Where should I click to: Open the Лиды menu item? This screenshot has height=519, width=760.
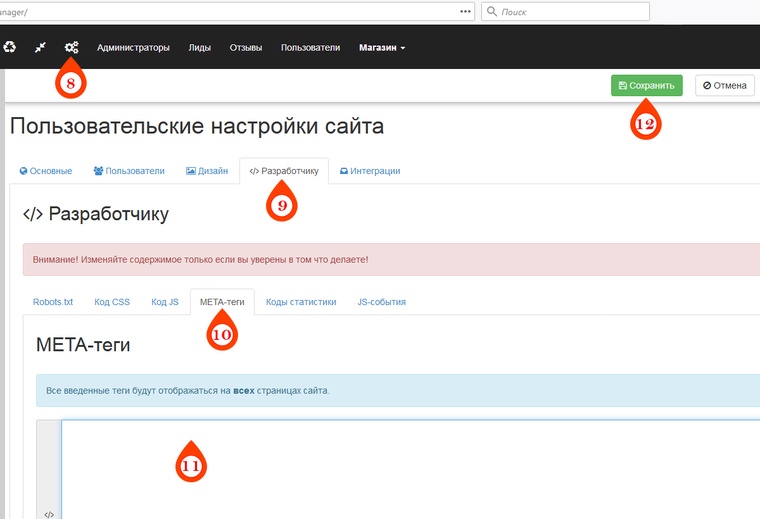(x=199, y=47)
